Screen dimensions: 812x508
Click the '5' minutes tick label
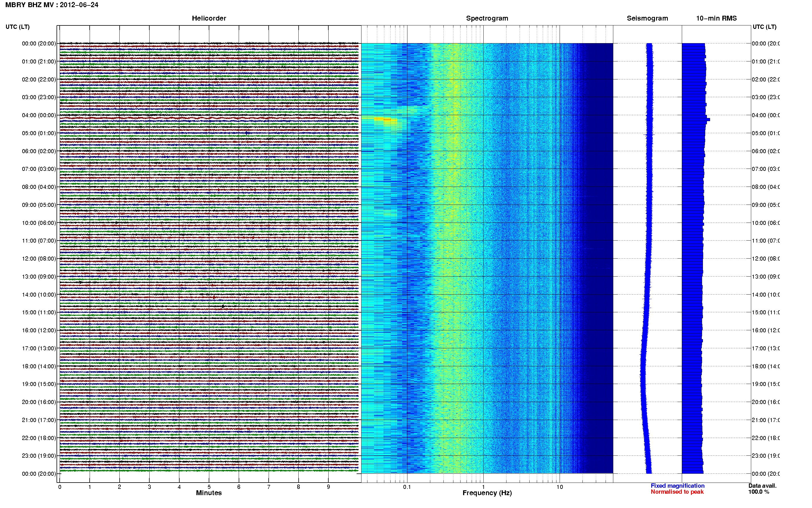tap(209, 487)
